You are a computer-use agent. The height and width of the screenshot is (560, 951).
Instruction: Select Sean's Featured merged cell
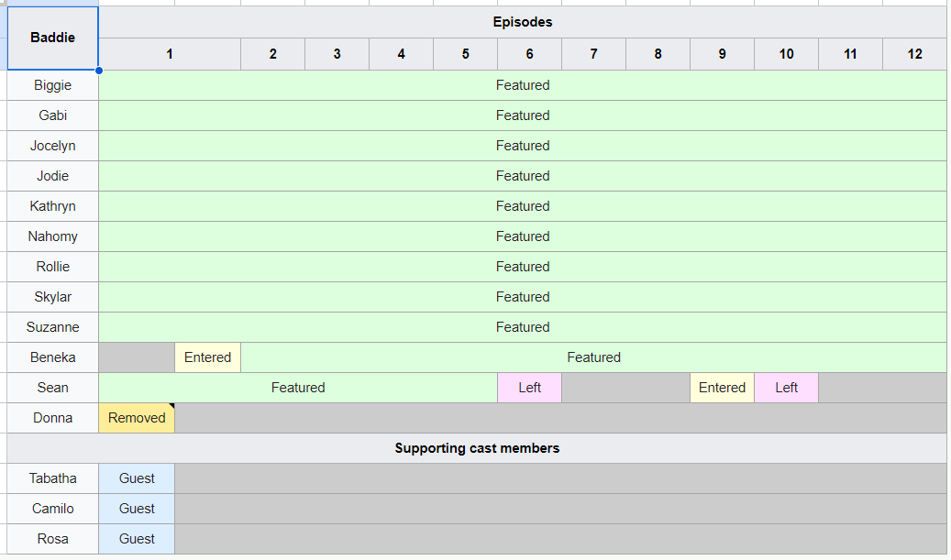(x=298, y=388)
